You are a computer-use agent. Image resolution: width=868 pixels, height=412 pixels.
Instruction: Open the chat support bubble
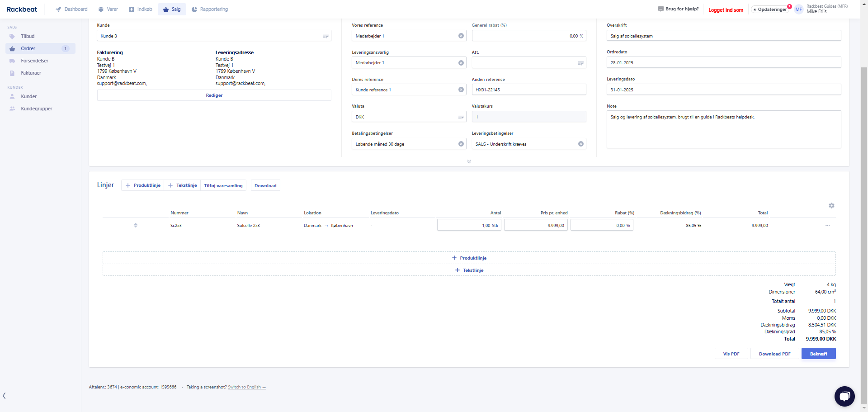click(x=844, y=396)
